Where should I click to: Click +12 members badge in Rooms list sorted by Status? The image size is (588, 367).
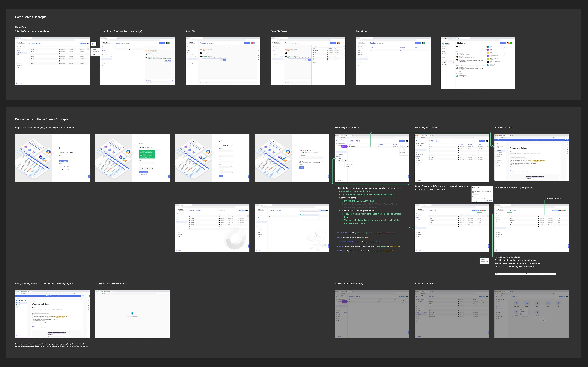(x=487, y=211)
